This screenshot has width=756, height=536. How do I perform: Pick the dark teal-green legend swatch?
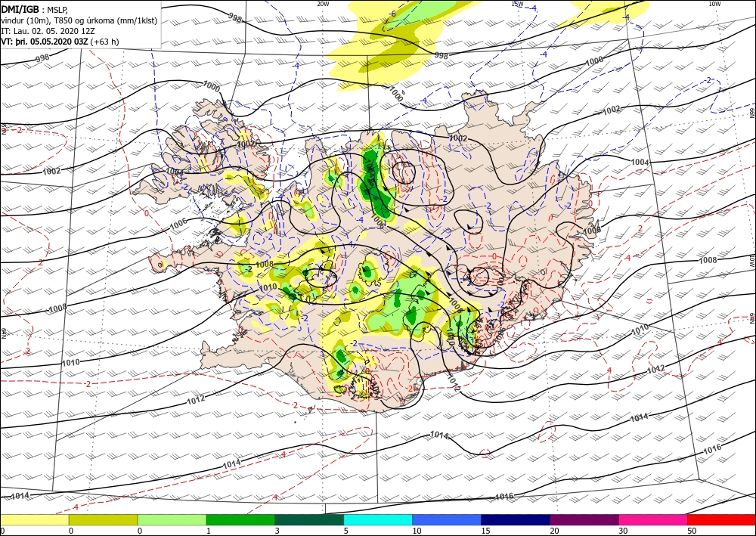point(309,519)
